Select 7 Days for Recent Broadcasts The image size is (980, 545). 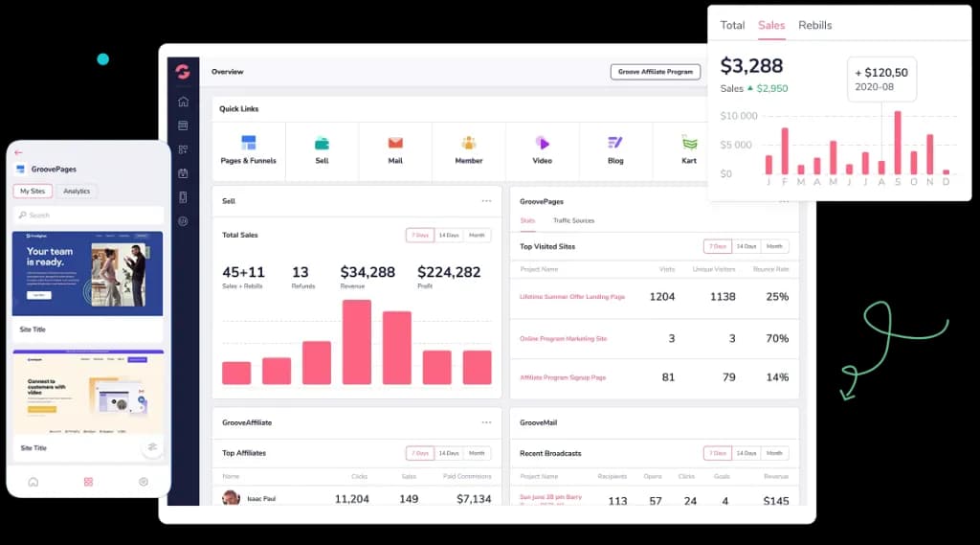[718, 453]
